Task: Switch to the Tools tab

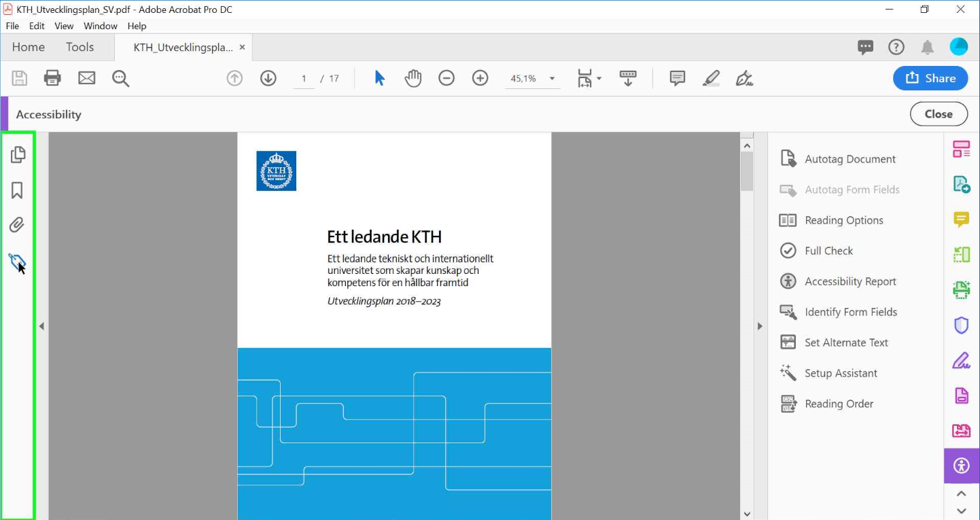Action: (x=80, y=47)
